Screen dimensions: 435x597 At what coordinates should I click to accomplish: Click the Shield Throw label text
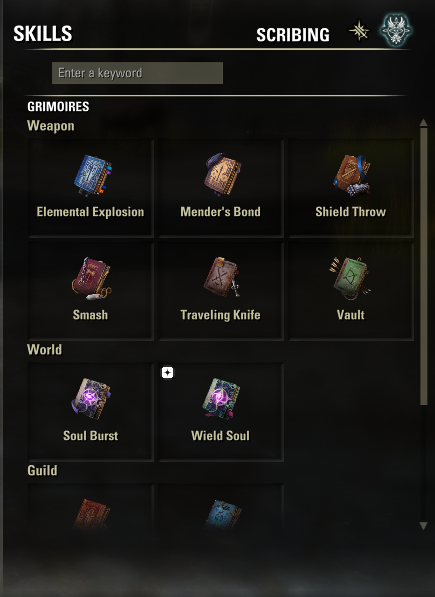351,212
